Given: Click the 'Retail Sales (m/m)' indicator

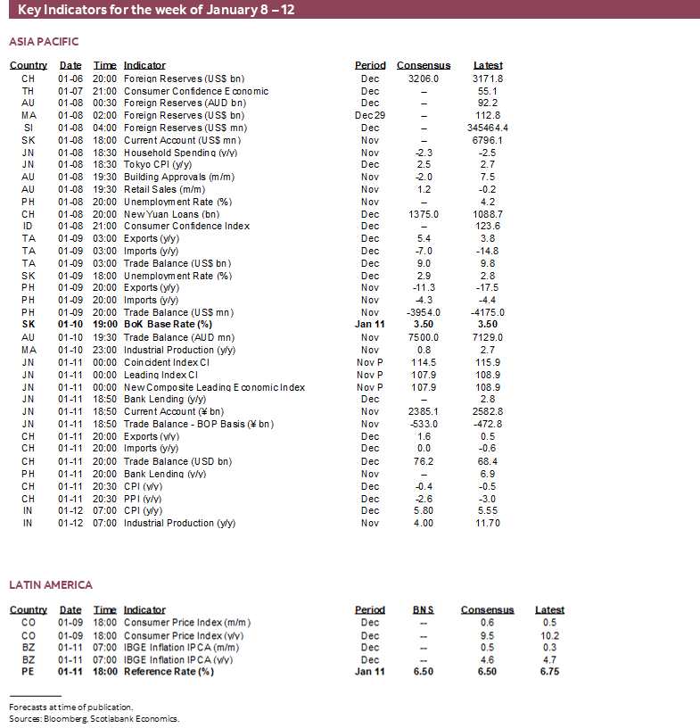Looking at the screenshot, I should [162, 190].
